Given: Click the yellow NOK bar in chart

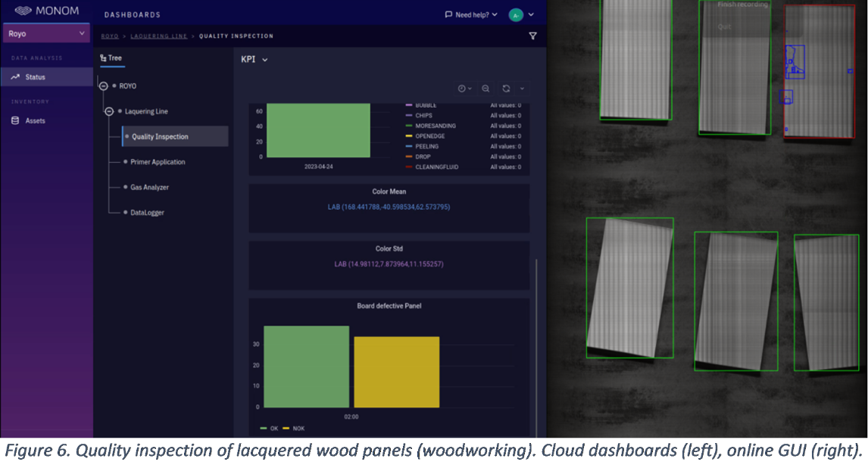Looking at the screenshot, I should click(x=396, y=372).
